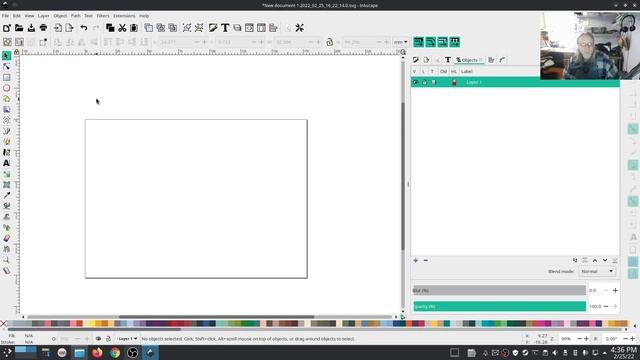Switch to the Objects panel tab
This screenshot has width=640, height=360.
coord(469,60)
